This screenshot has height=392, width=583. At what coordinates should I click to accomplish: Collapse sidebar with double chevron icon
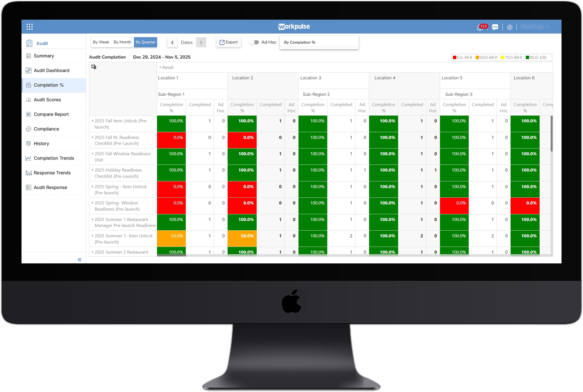79,260
